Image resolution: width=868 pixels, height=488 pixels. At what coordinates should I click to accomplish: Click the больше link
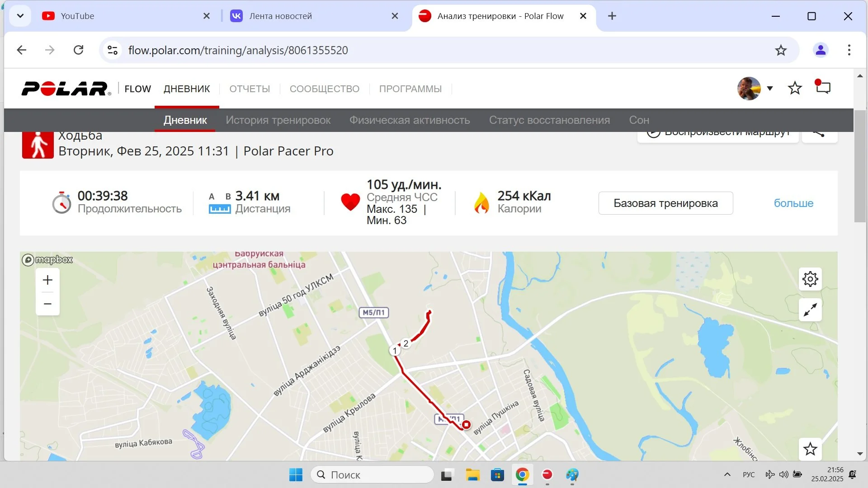click(793, 203)
